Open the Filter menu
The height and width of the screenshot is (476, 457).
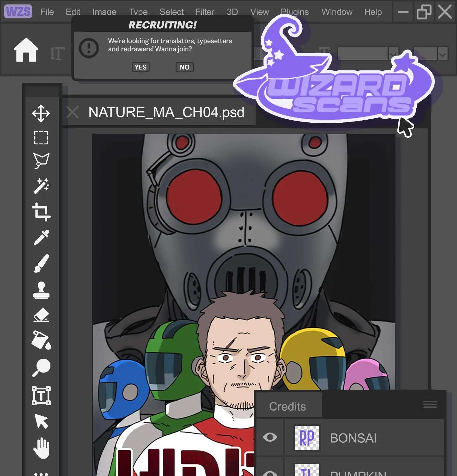[205, 12]
